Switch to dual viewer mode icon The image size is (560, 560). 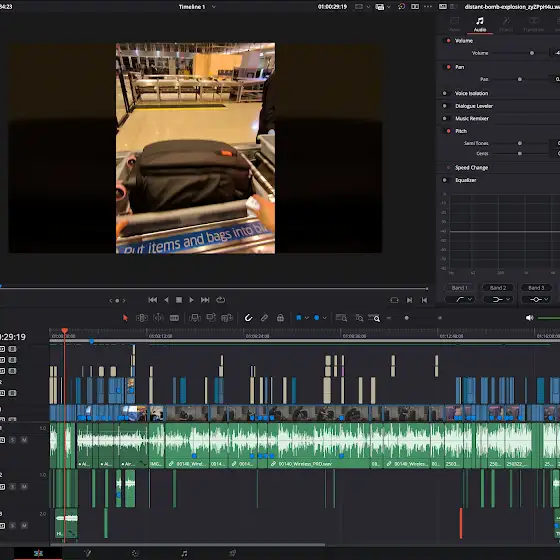(x=415, y=7)
